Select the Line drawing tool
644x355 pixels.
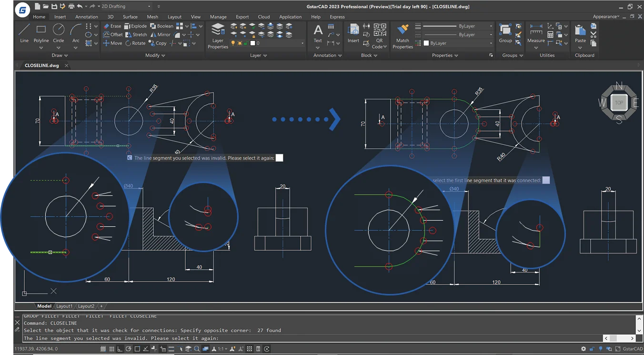point(24,33)
